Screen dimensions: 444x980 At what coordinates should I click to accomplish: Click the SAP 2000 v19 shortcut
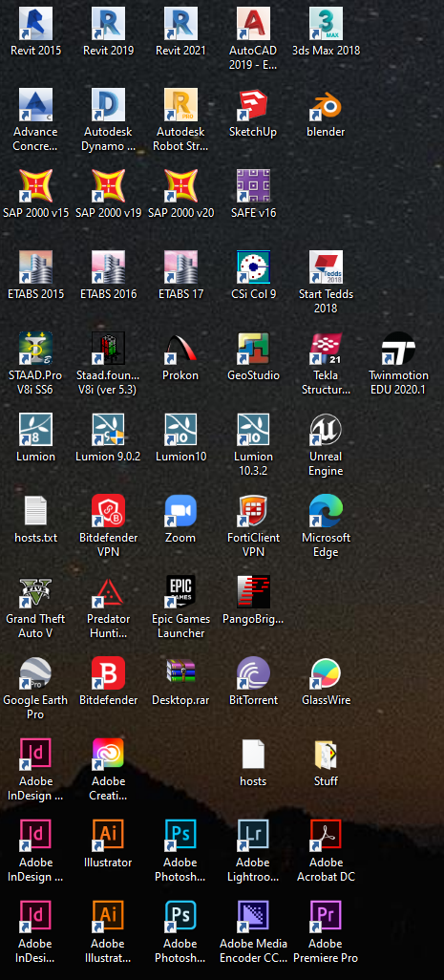(108, 186)
